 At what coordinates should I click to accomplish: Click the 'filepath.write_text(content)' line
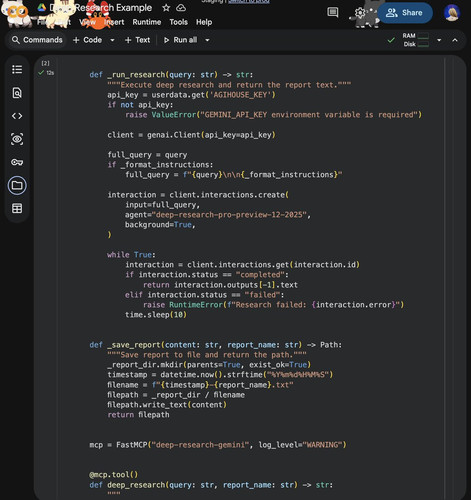[x=167, y=405]
